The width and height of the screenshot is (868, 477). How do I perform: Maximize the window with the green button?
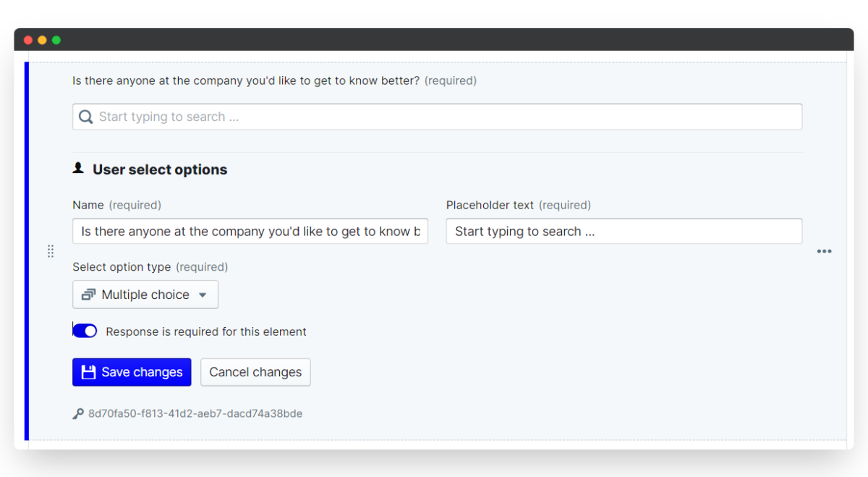[x=56, y=40]
